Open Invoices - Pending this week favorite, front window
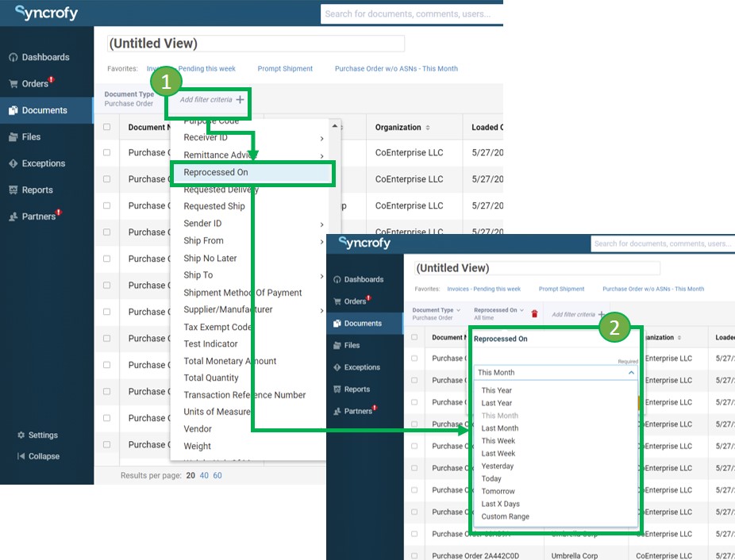Image resolution: width=735 pixels, height=560 pixels. pyautogui.click(x=483, y=289)
